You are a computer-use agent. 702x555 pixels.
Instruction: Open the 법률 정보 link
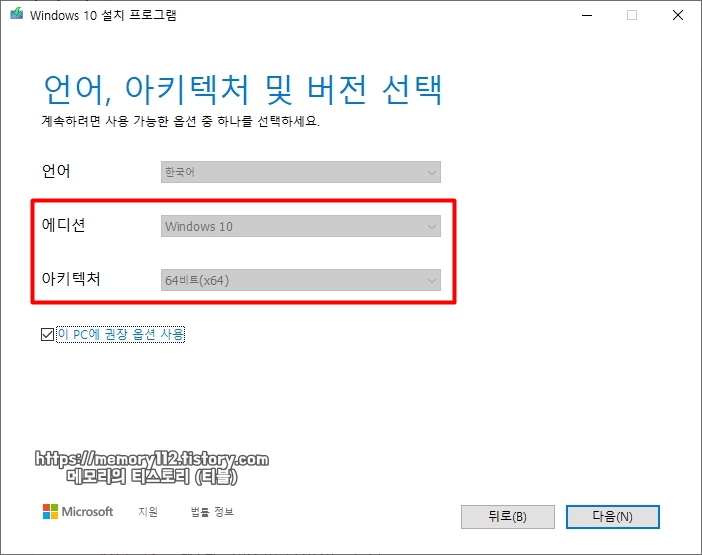pos(212,512)
